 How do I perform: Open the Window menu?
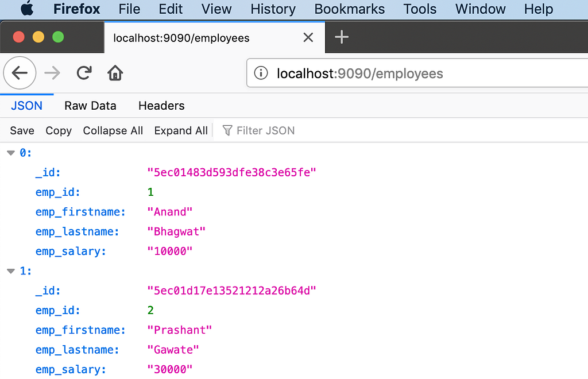tap(481, 9)
